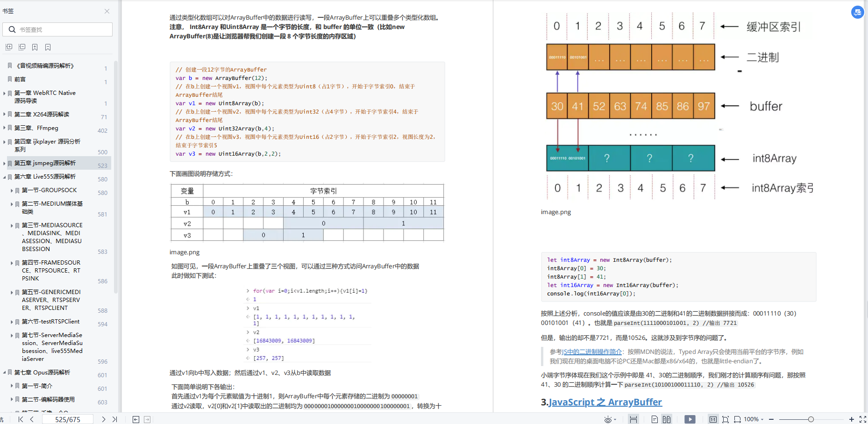The image size is (868, 424).
Task: Set zoom to actual size 1:1
Action: tap(713, 419)
